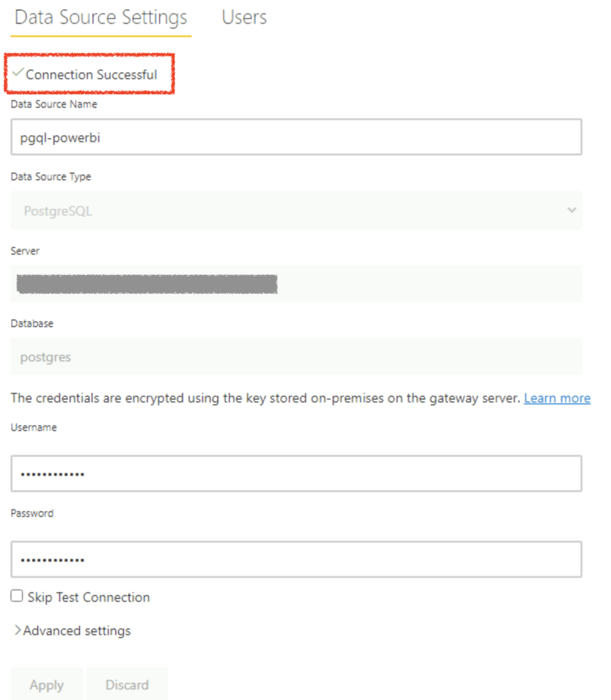Open the Learn more link

point(557,398)
